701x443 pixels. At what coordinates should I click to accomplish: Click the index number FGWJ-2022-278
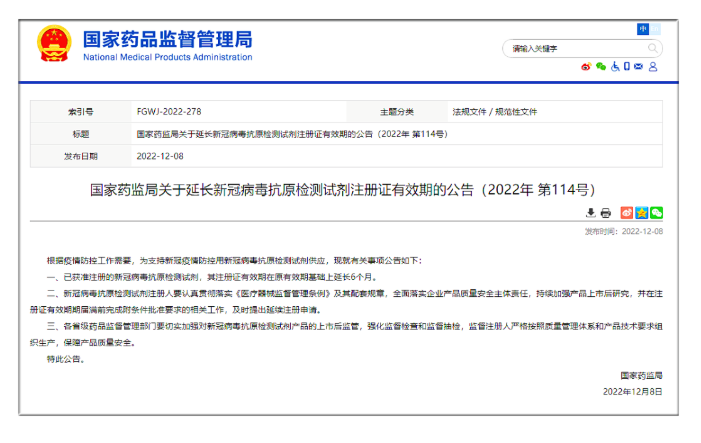tap(175, 111)
